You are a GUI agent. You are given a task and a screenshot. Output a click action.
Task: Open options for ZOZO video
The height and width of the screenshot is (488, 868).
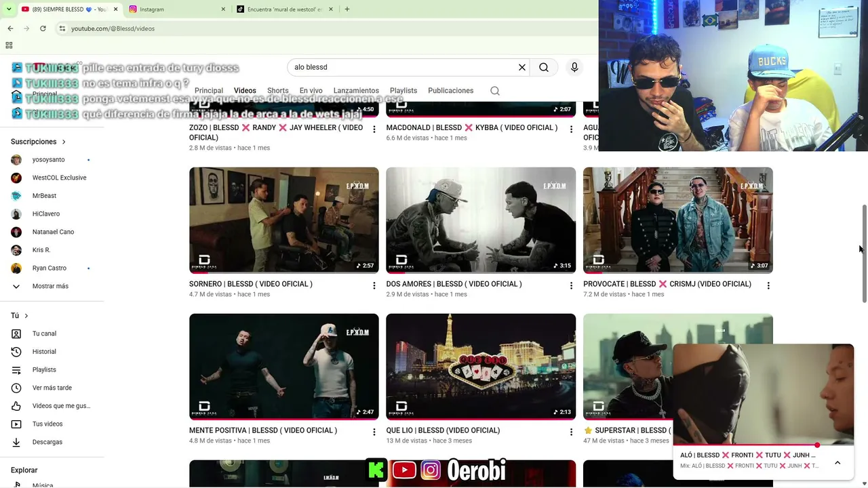(374, 129)
